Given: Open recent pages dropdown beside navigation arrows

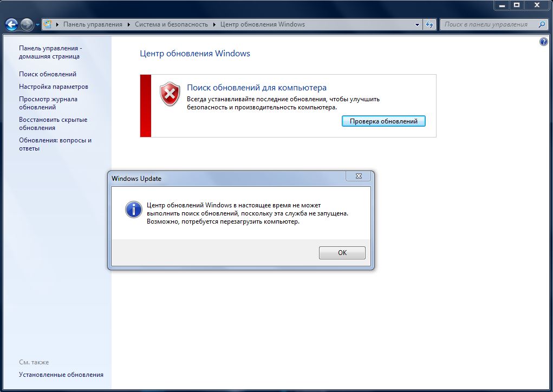Looking at the screenshot, I should click(x=37, y=25).
